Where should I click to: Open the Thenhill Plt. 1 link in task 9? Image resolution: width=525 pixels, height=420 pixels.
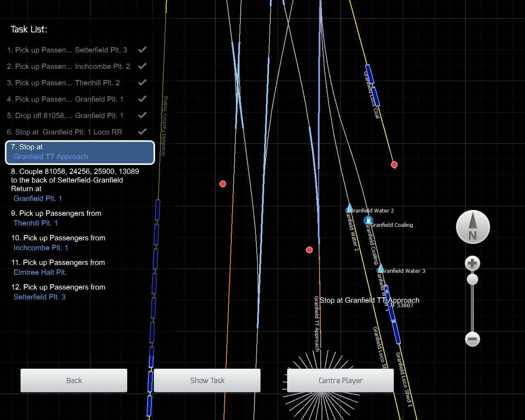[36, 223]
